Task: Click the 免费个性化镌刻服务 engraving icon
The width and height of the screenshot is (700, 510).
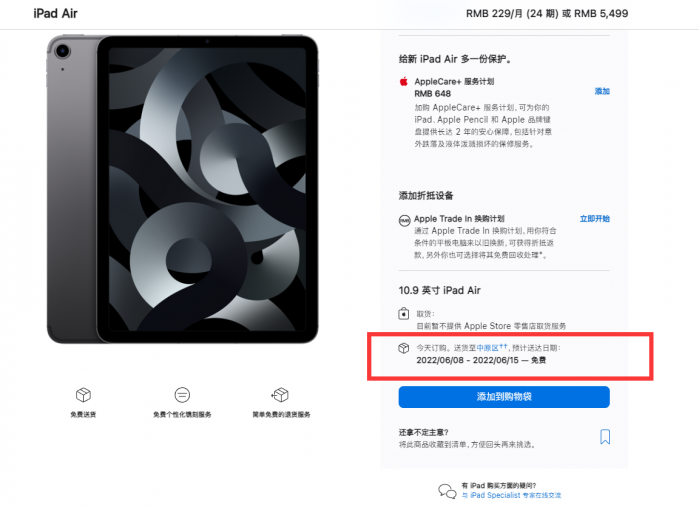Action: (182, 395)
